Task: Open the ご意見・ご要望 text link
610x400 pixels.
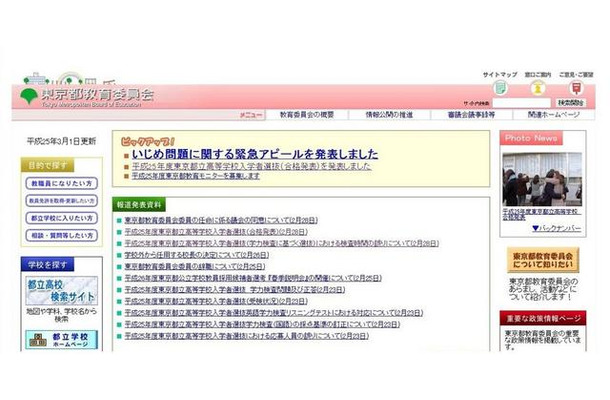Action: 576,74
